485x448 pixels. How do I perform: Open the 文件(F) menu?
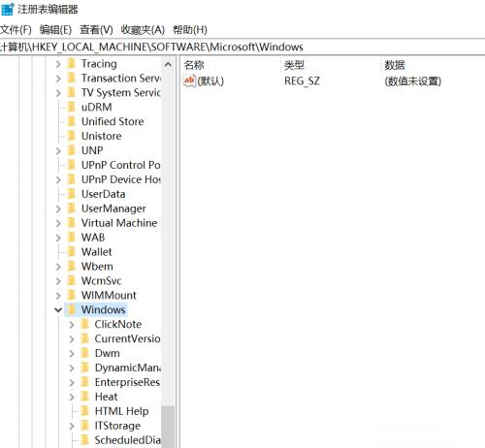click(16, 30)
